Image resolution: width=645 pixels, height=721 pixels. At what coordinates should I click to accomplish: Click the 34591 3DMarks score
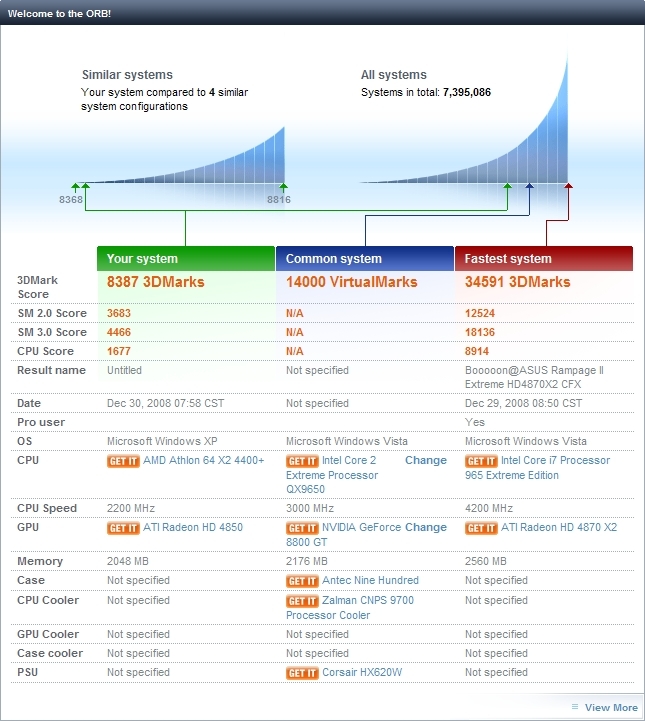[517, 281]
